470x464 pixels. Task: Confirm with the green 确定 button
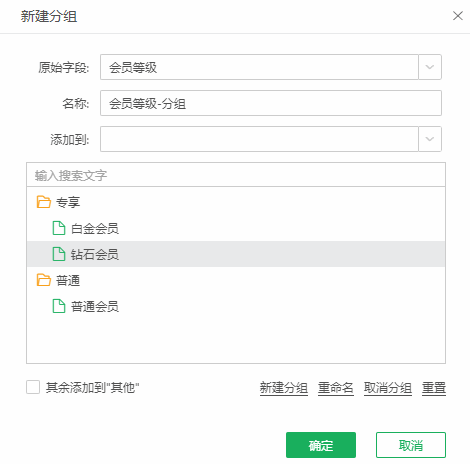click(321, 445)
